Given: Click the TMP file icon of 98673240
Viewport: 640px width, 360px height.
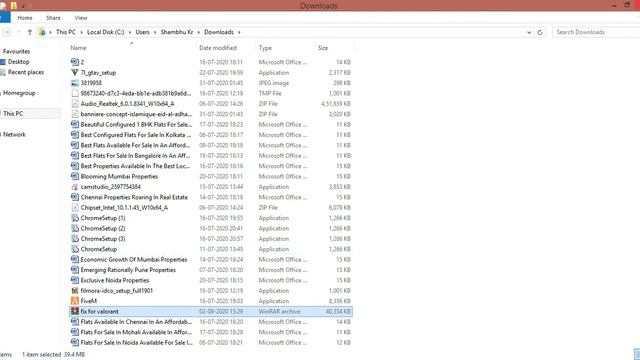Looking at the screenshot, I should pos(75,93).
